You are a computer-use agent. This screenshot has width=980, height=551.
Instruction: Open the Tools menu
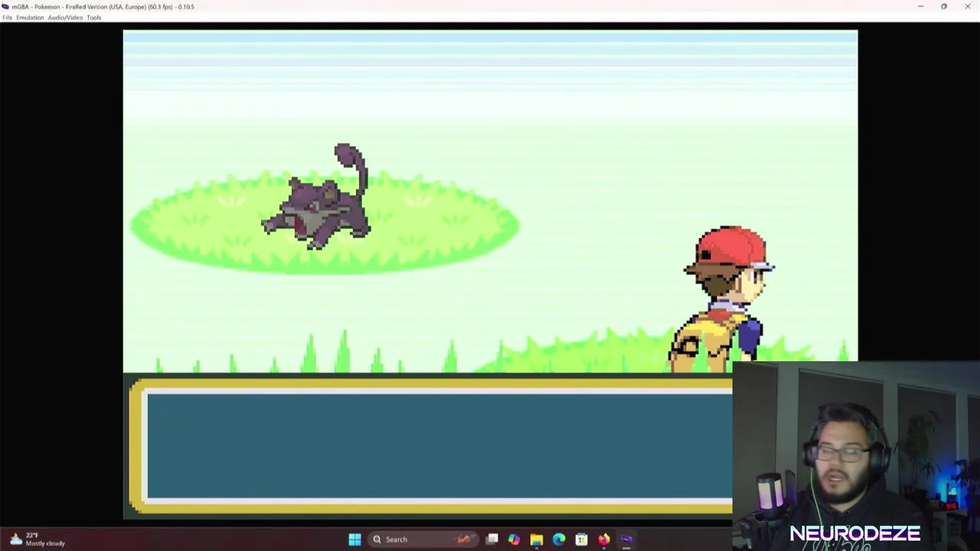click(93, 18)
